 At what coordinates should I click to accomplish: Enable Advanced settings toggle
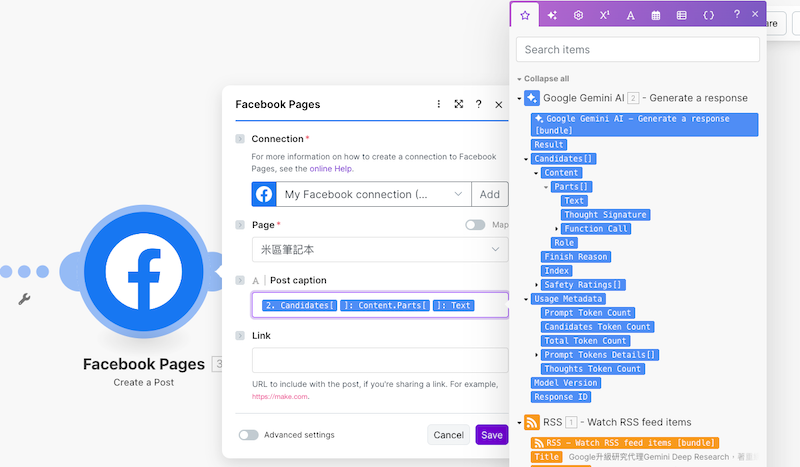click(248, 435)
